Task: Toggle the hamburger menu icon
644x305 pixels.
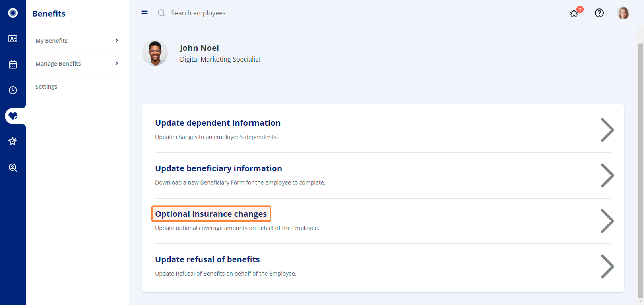Action: click(144, 12)
